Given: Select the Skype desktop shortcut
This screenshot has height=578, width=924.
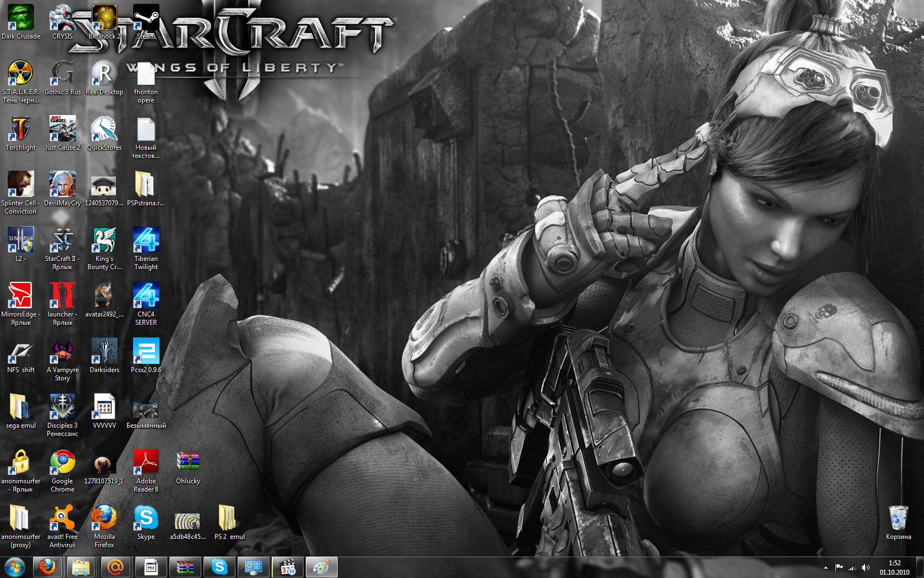Looking at the screenshot, I should tap(146, 522).
